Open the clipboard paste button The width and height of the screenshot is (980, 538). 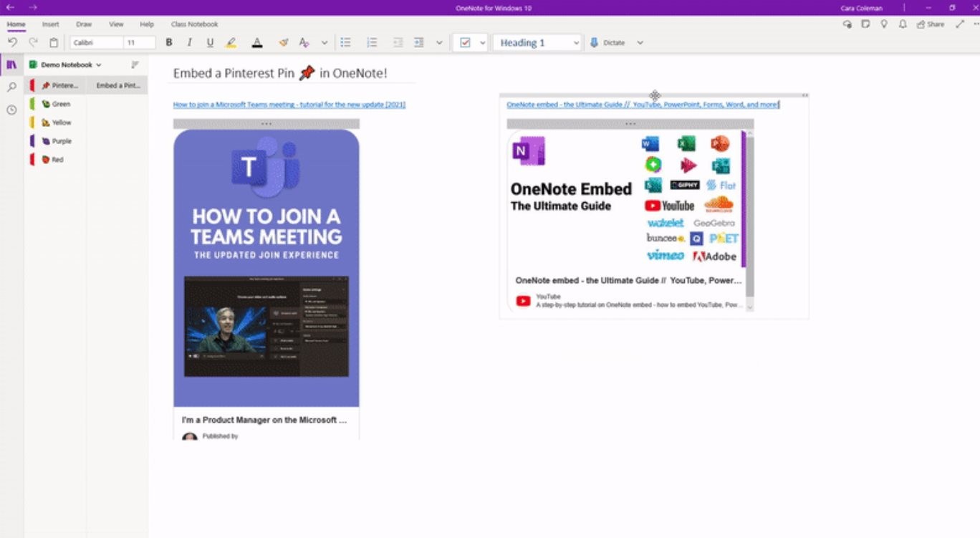point(54,43)
